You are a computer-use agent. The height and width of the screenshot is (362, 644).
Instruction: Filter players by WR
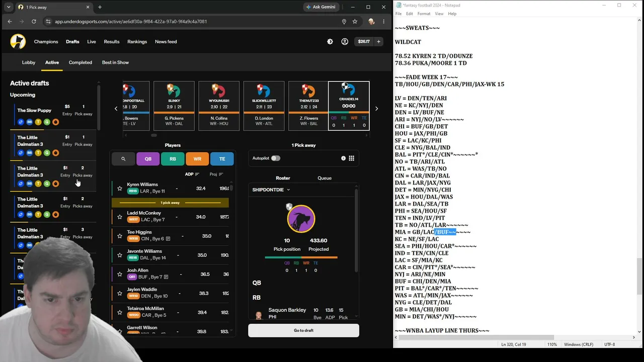click(197, 159)
